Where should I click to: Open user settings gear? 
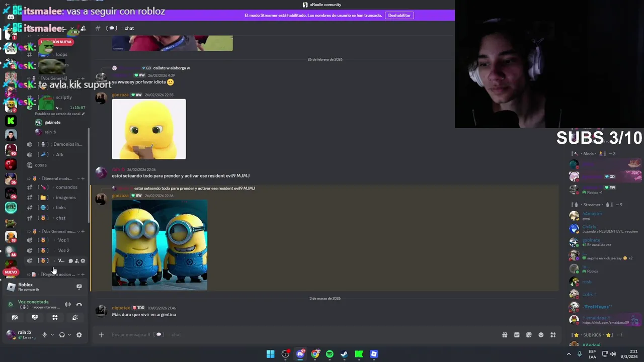click(x=79, y=335)
